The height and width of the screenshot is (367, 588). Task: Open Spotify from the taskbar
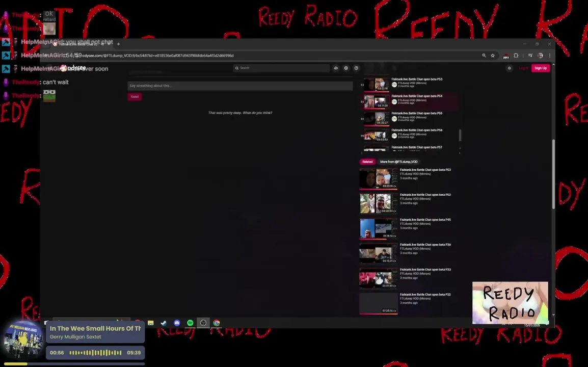coord(190,323)
